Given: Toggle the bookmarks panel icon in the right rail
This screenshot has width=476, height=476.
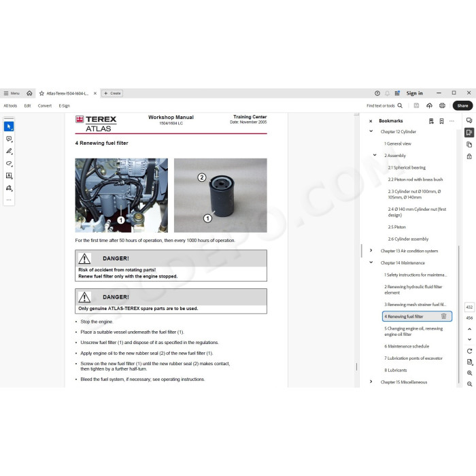Looking at the screenshot, I should point(469,133).
